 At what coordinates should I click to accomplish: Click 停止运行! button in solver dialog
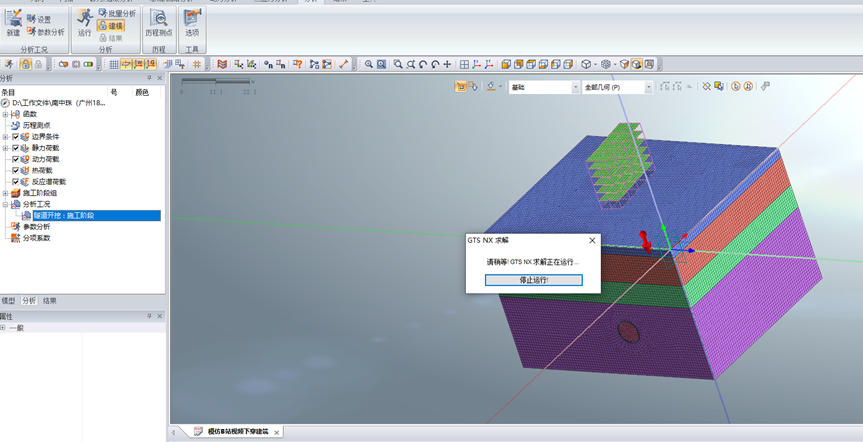click(533, 280)
